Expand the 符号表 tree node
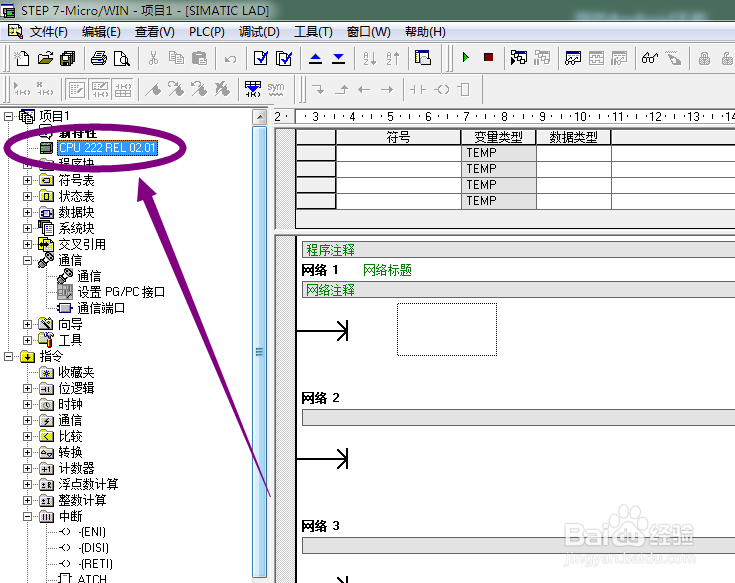The height and width of the screenshot is (583, 735). tap(27, 180)
